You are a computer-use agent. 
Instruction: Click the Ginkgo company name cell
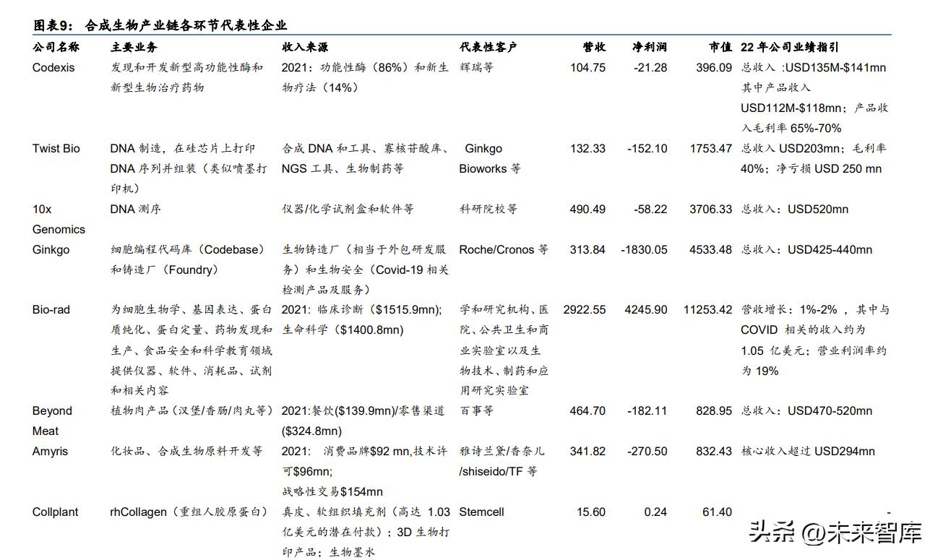[51, 249]
